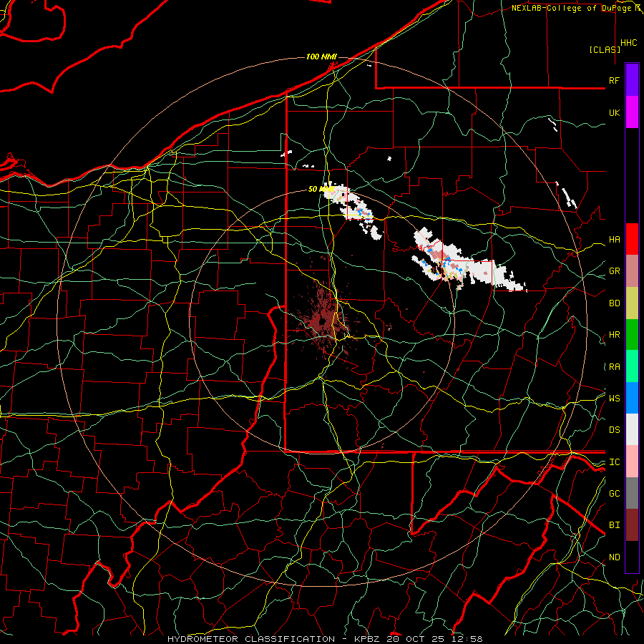Select the IC legend label
The width and height of the screenshot is (644, 644).
point(614,462)
